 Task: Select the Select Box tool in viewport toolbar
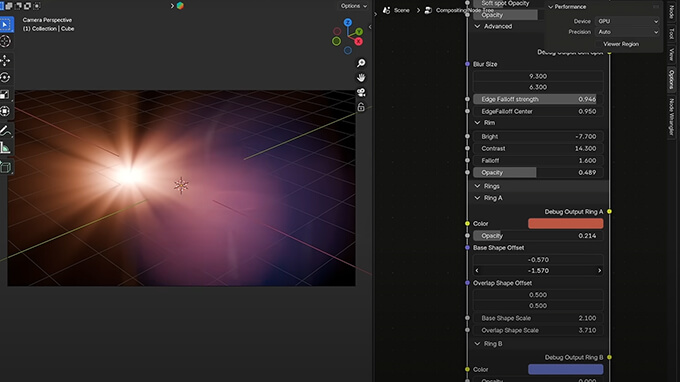click(6, 25)
